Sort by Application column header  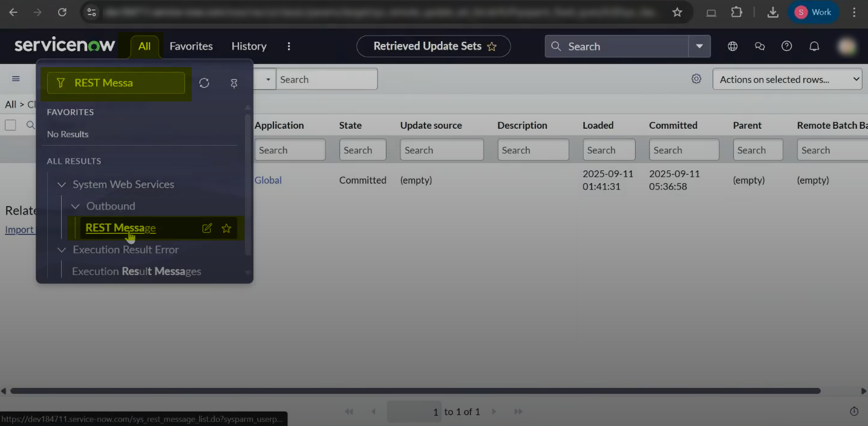click(x=279, y=125)
